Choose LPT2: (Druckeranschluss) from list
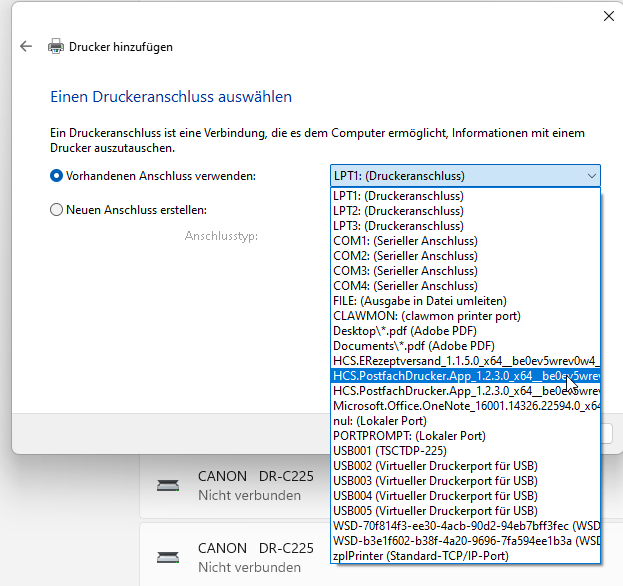 click(x=465, y=211)
